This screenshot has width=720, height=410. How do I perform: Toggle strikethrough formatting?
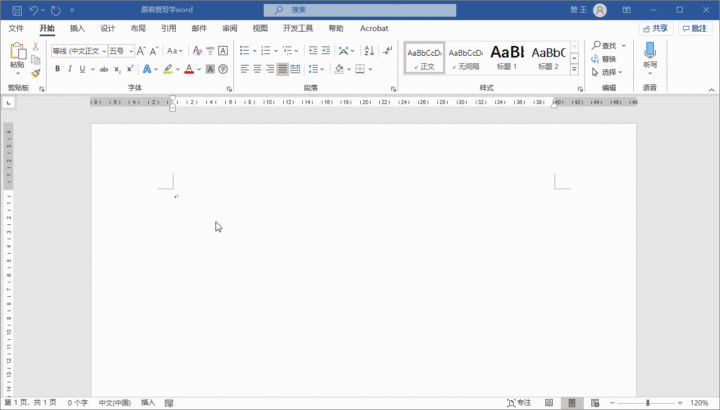(104, 69)
